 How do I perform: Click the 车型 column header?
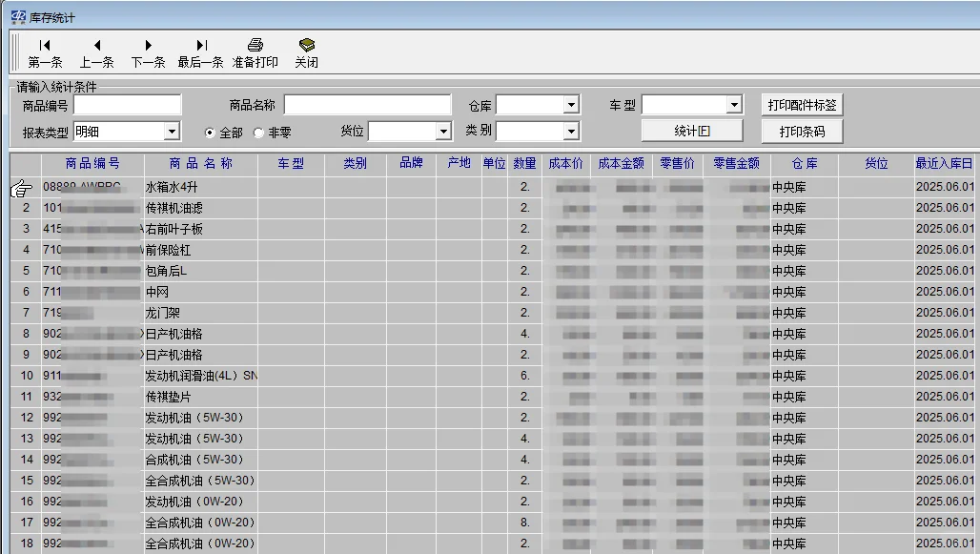[x=291, y=164]
